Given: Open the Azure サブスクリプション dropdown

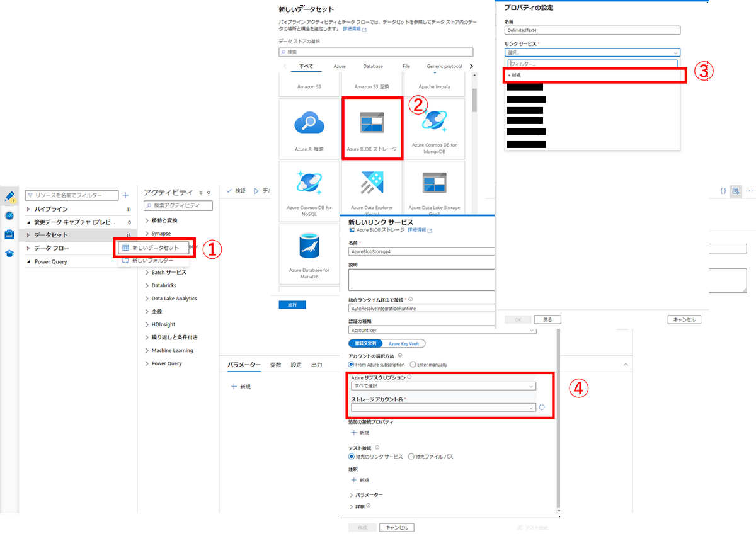Looking at the screenshot, I should pyautogui.click(x=444, y=386).
